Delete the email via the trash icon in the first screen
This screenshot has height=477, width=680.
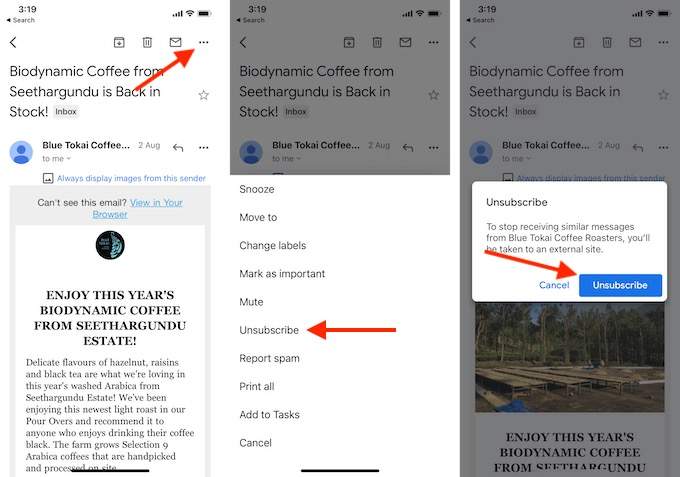147,42
